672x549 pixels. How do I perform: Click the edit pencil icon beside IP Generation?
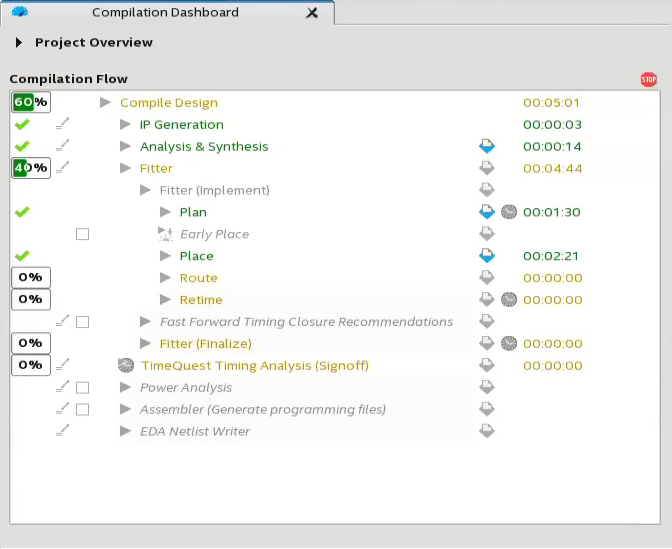coord(63,124)
